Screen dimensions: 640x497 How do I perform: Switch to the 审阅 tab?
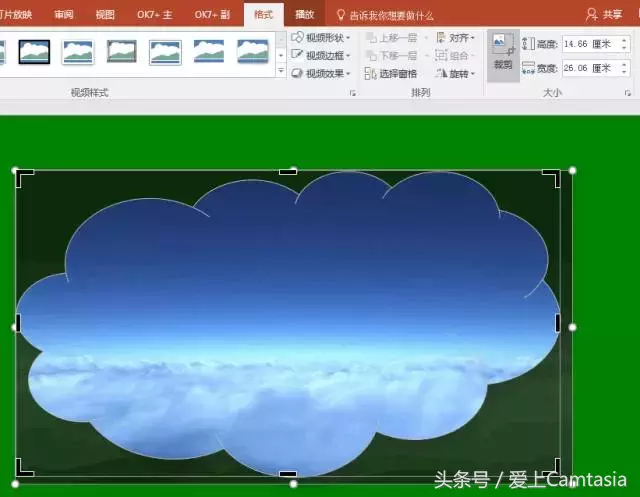(64, 15)
